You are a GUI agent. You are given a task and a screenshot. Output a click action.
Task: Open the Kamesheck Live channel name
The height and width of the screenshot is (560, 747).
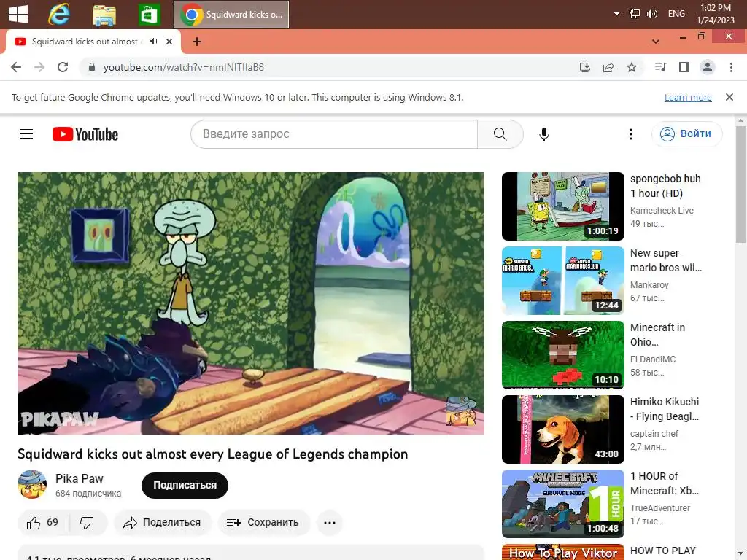click(x=662, y=211)
